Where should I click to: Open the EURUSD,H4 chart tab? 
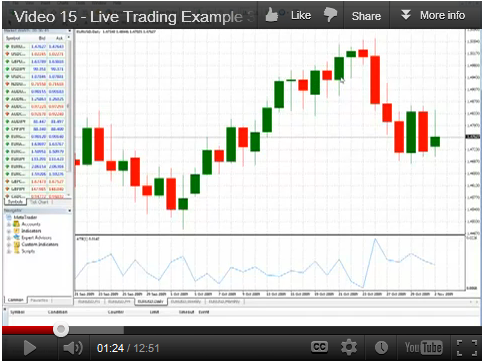[x=119, y=301]
